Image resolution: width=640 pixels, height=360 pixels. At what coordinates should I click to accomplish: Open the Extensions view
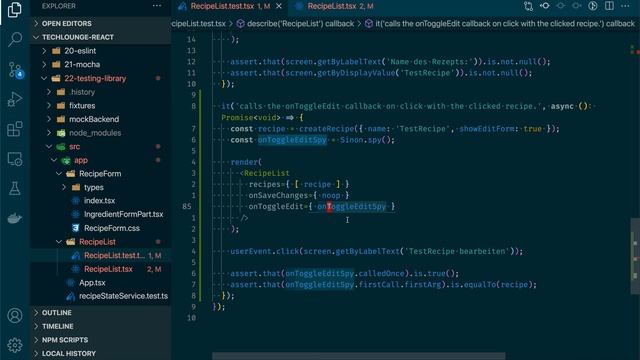point(15,129)
